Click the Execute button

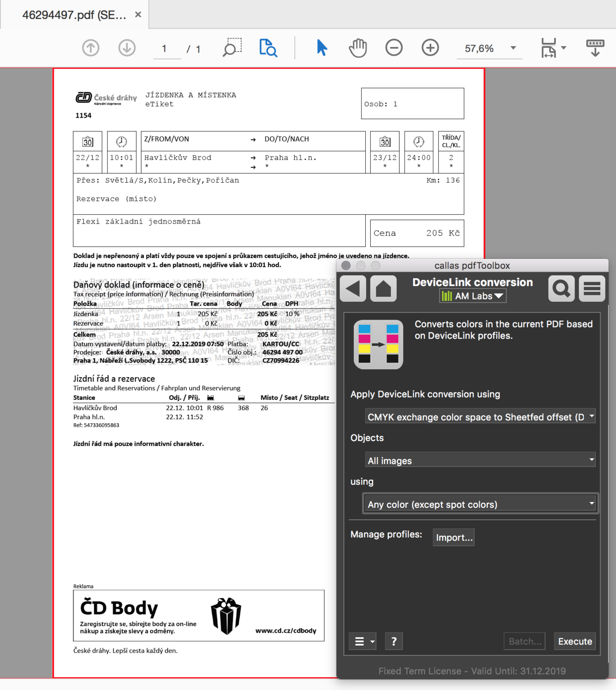(x=575, y=641)
